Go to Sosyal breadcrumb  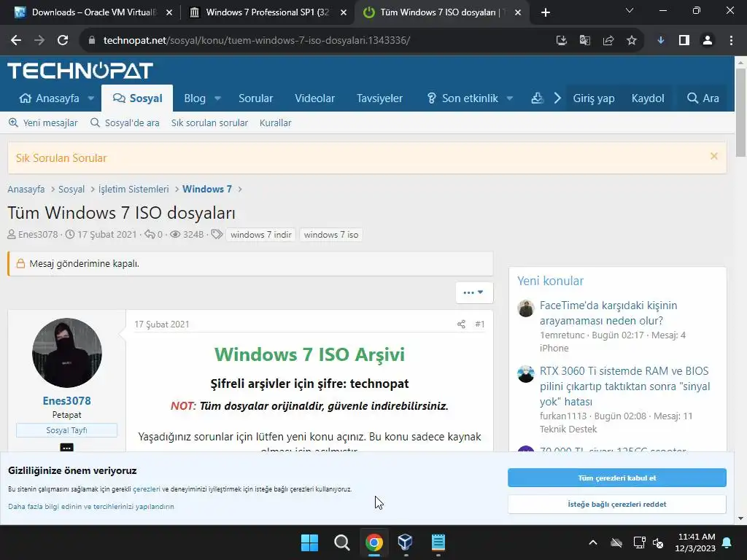pos(71,189)
